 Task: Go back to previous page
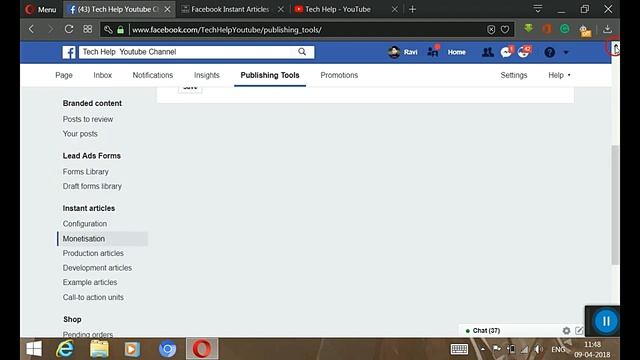point(31,29)
